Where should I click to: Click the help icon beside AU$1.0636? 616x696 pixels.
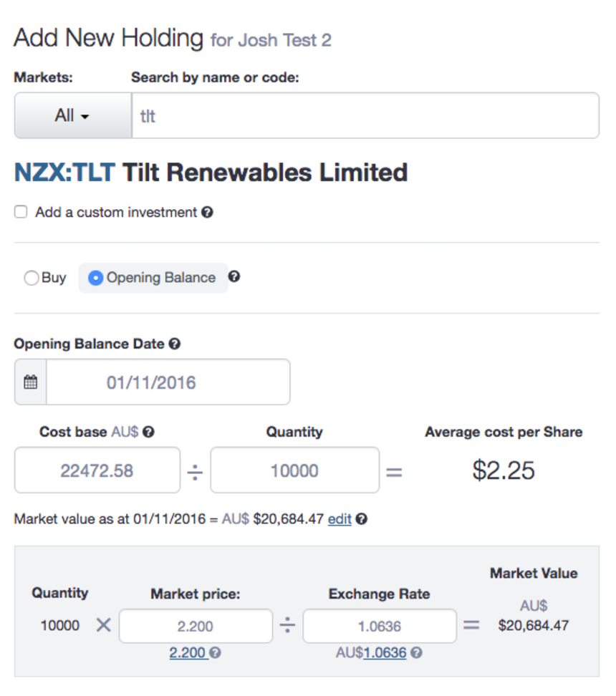pos(415,652)
